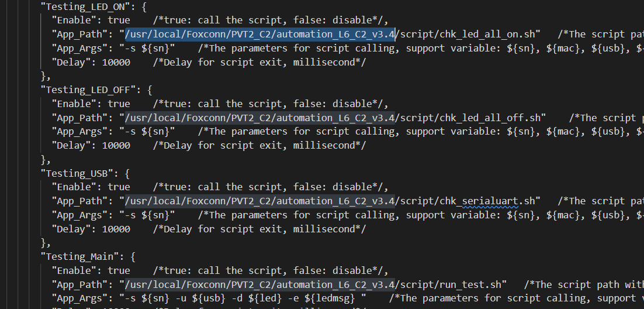Viewport: 644px width, 309px height.
Task: Click the Enable true value under Testing_LED_OFF
Action: pyautogui.click(x=119, y=104)
